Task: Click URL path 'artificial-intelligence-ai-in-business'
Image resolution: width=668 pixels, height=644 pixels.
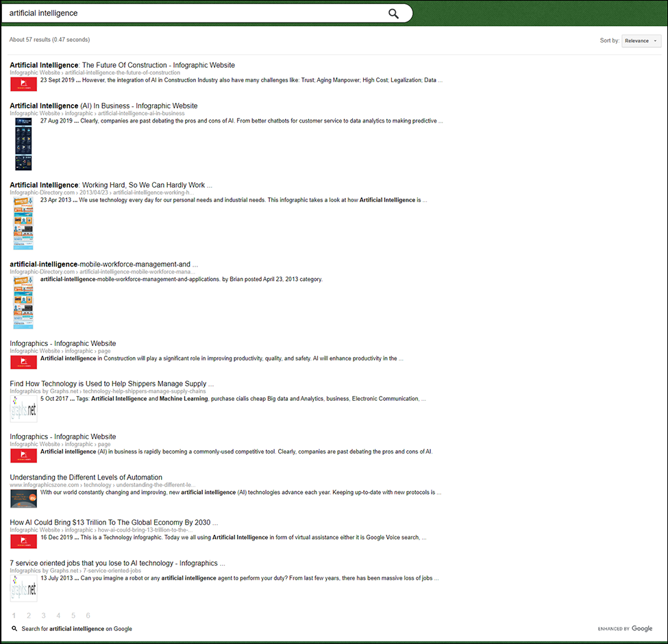Action: tap(141, 113)
